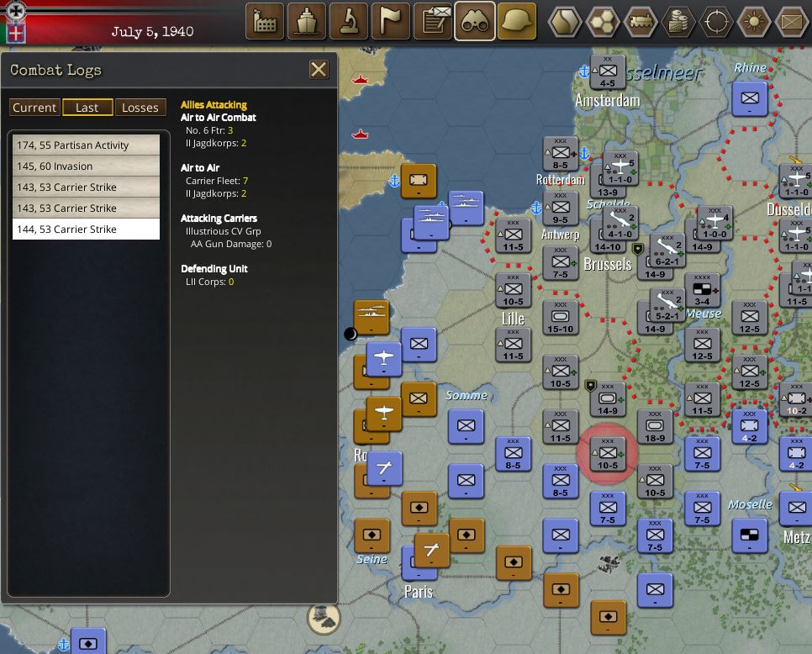Image resolution: width=812 pixels, height=654 pixels.
Task: Select the brown battleship fleet counter
Action: coord(372,317)
